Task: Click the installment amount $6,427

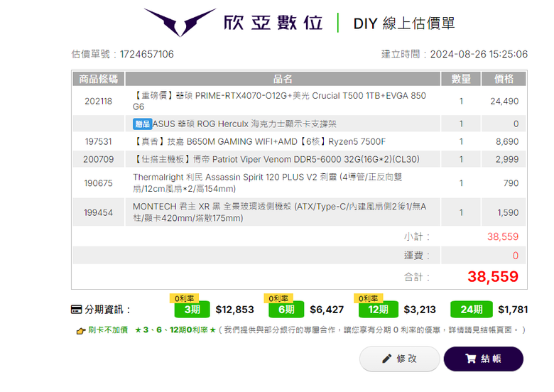Action: pyautogui.click(x=327, y=310)
